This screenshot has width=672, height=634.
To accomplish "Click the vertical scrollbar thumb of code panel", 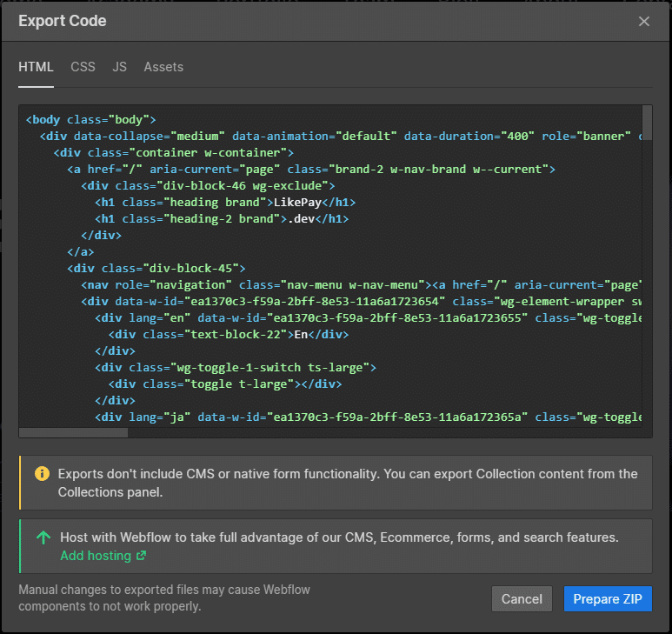I will [x=647, y=123].
